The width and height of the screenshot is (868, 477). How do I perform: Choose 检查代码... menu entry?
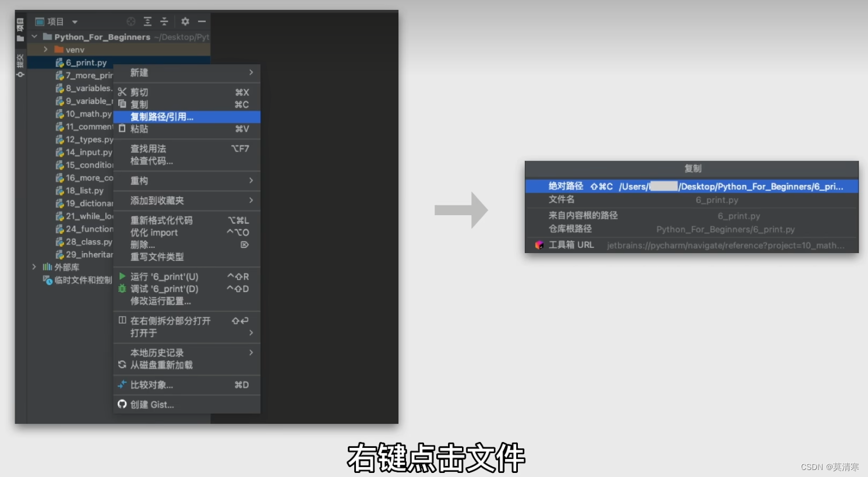187,161
